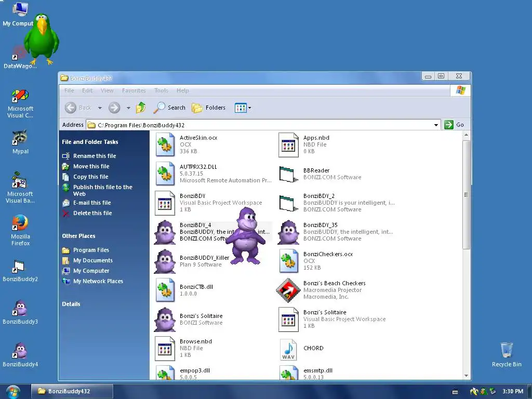Click the Forward navigation arrow icon
The height and width of the screenshot is (399, 532).
[114, 108]
